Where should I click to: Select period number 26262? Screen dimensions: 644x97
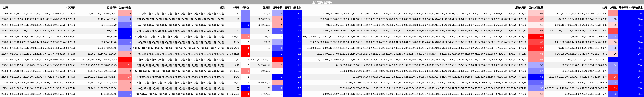click(5, 25)
